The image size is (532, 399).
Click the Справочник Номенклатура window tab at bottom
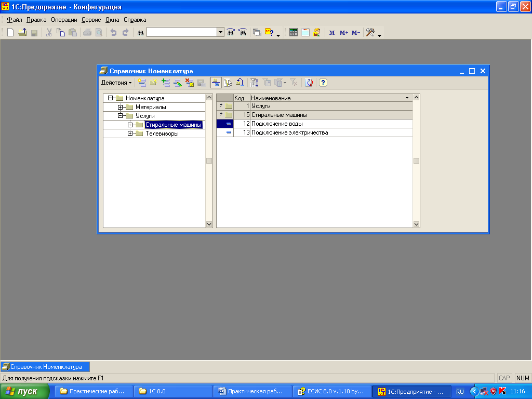46,367
